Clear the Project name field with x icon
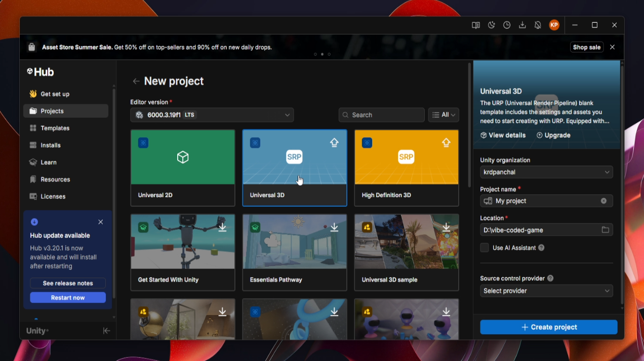The image size is (644, 361). click(603, 201)
